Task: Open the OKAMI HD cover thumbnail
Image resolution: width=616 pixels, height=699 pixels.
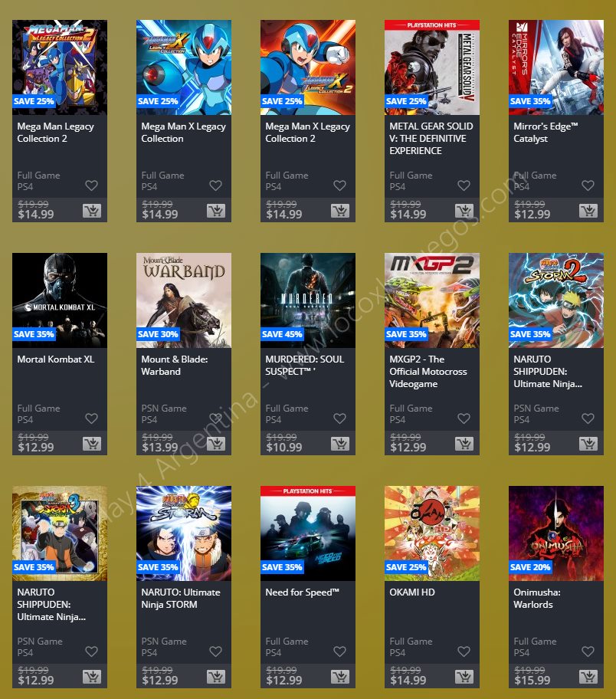Action: pos(432,533)
